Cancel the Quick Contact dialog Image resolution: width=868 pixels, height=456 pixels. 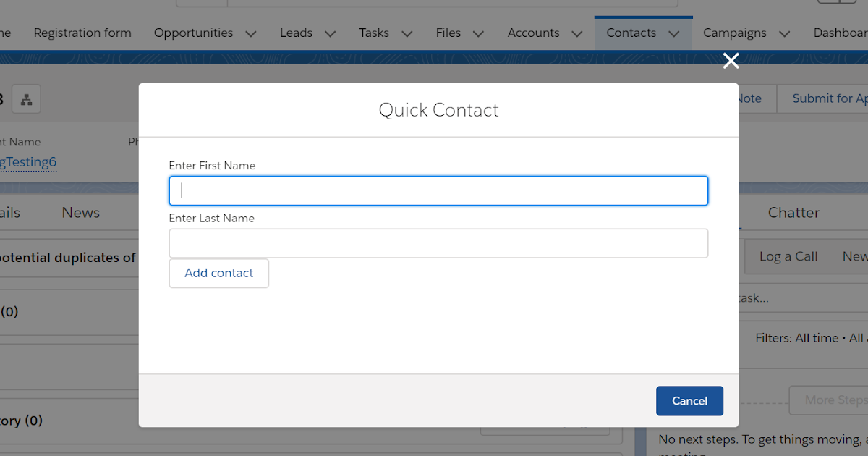click(x=689, y=400)
